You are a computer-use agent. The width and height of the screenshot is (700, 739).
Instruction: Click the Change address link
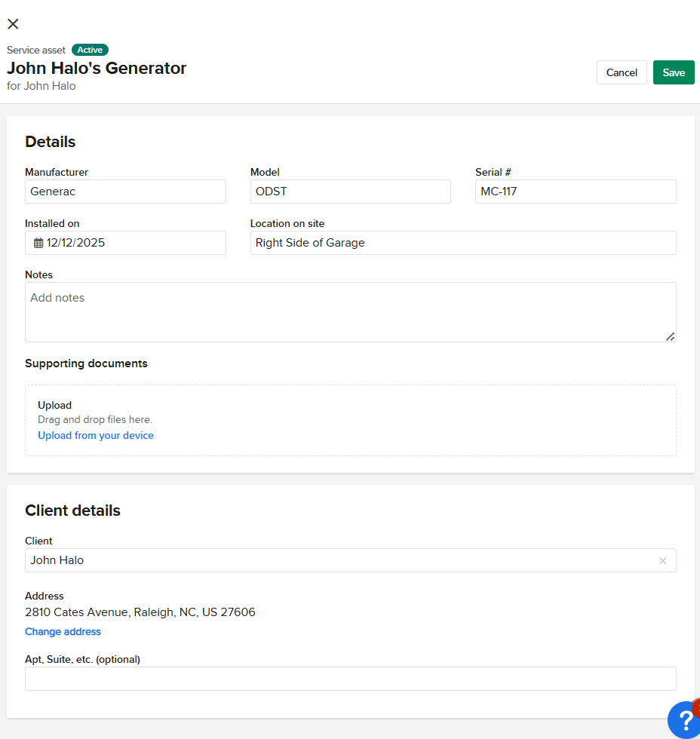tap(63, 631)
